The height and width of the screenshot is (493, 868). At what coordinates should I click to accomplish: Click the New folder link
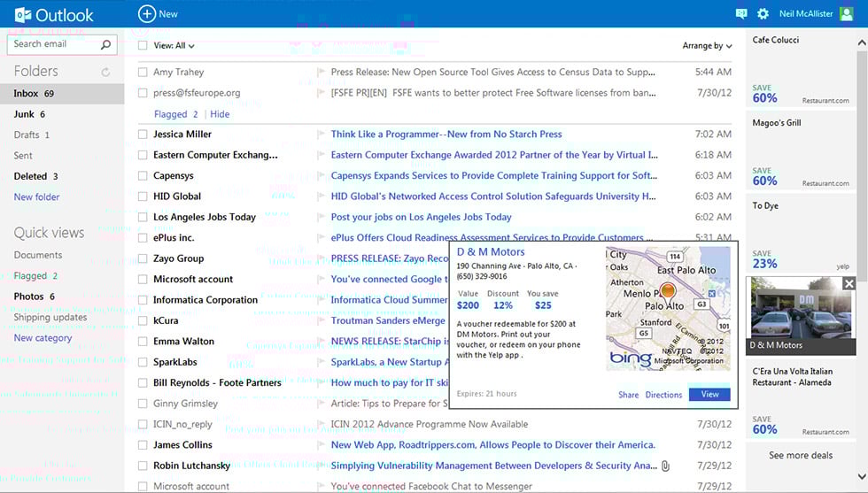tap(36, 197)
